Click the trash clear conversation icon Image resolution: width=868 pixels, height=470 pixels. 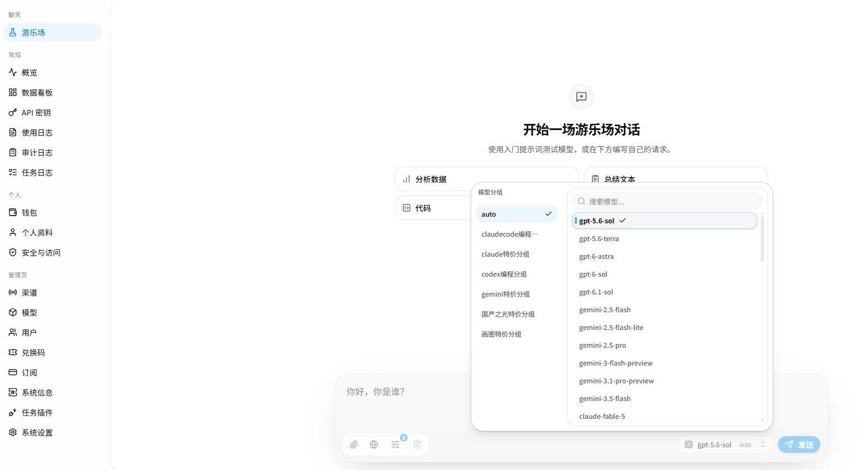pos(417,444)
